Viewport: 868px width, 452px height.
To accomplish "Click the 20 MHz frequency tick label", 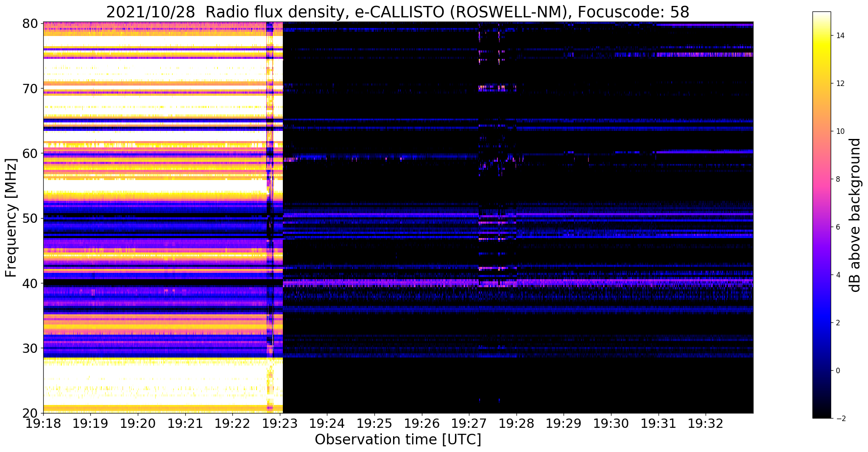I will [30, 413].
